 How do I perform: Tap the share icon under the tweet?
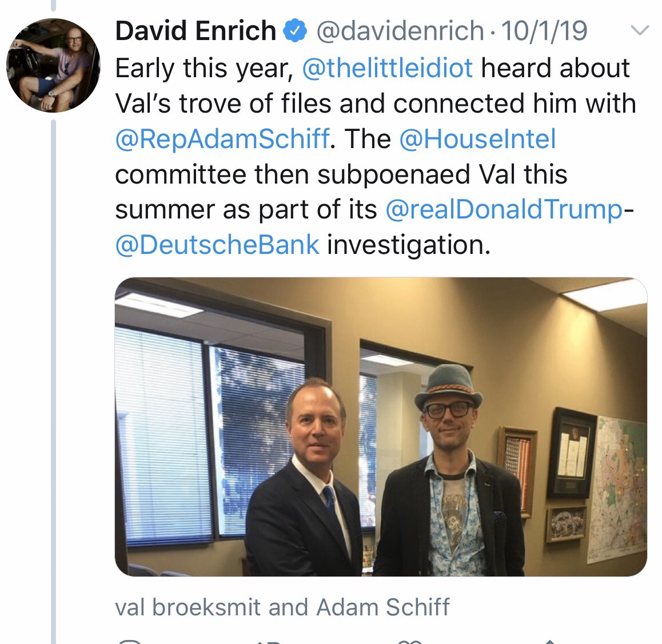pos(549,641)
